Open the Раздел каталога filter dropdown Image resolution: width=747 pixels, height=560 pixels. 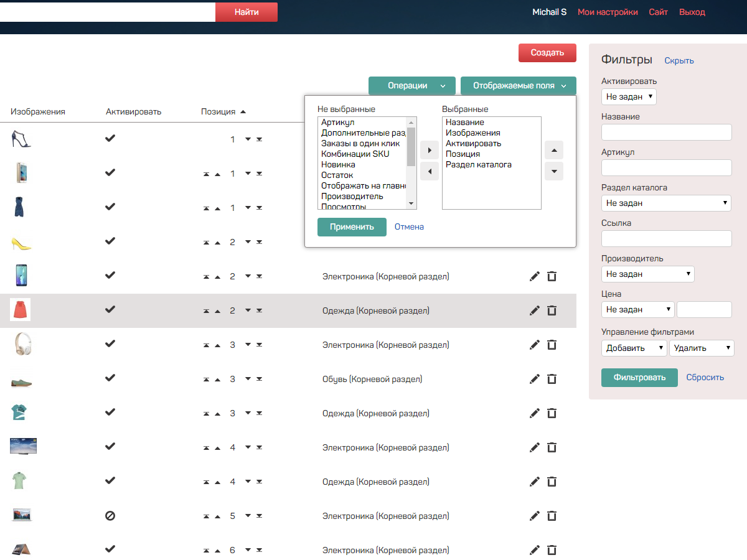tap(666, 203)
